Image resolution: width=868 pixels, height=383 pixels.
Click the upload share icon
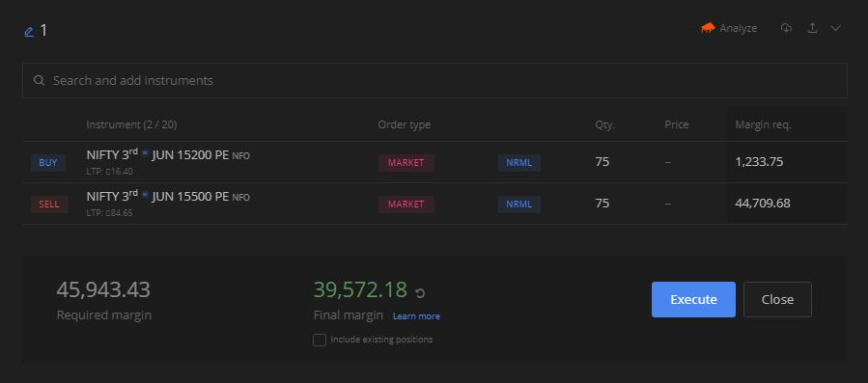(x=812, y=28)
